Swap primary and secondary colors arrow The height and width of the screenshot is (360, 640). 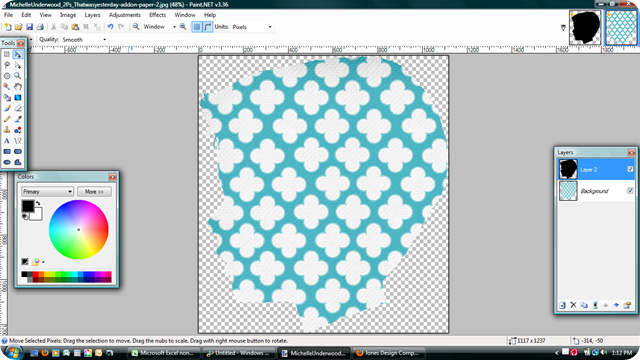click(x=38, y=203)
